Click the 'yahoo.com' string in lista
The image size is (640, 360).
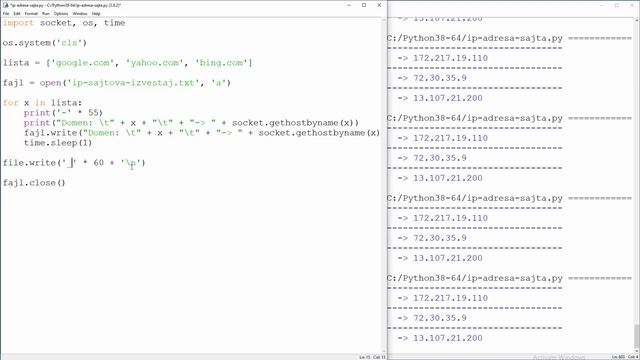click(154, 63)
